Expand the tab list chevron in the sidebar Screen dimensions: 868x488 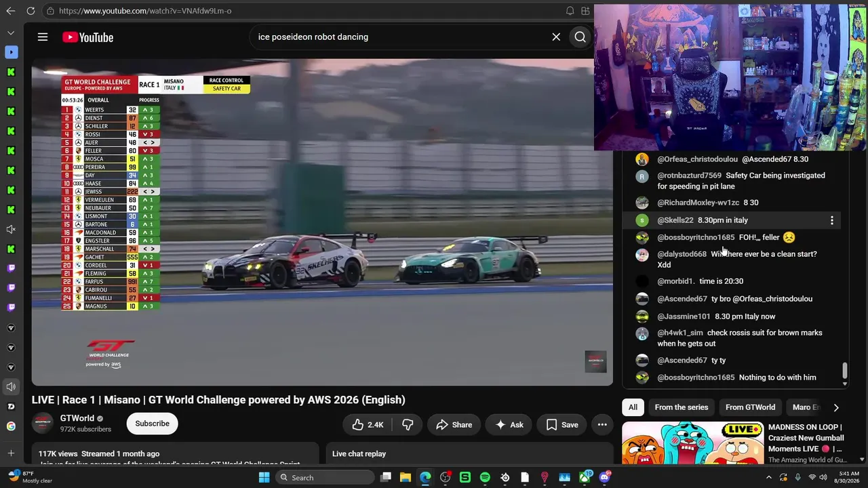click(11, 33)
